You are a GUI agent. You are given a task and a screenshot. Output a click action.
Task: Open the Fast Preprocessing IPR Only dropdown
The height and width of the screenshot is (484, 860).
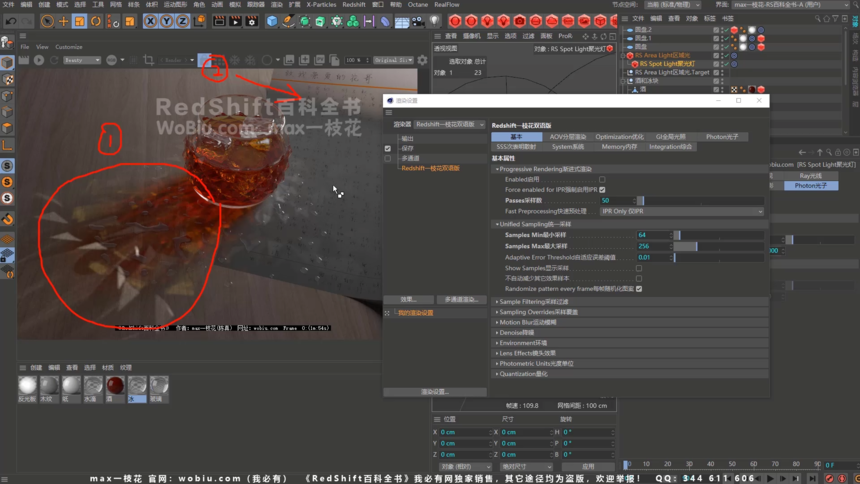point(681,211)
